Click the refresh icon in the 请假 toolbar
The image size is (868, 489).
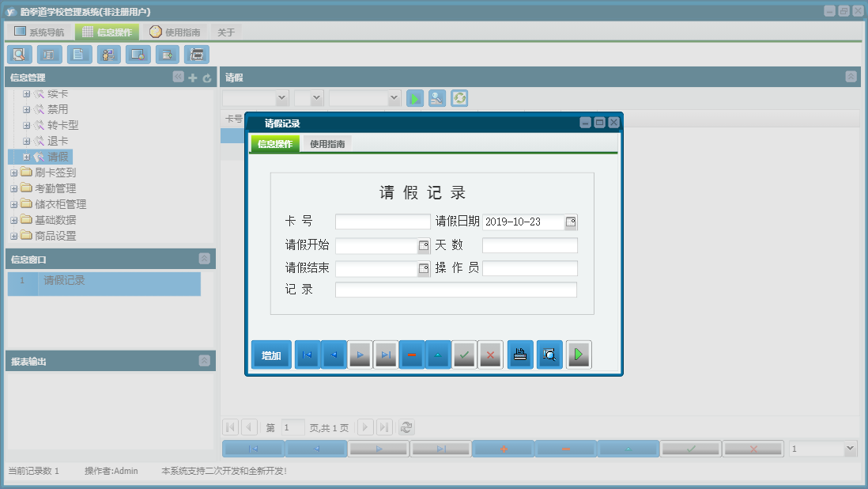[459, 98]
